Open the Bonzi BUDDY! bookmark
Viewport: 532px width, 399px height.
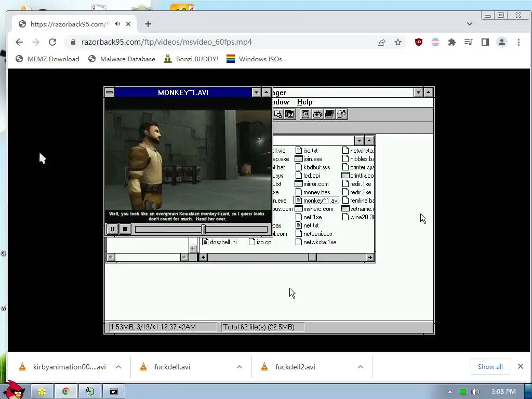191,59
